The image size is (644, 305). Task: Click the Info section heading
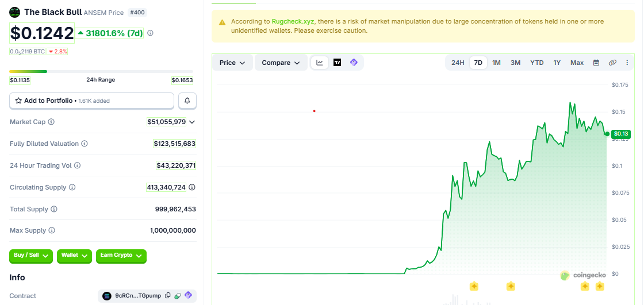17,277
